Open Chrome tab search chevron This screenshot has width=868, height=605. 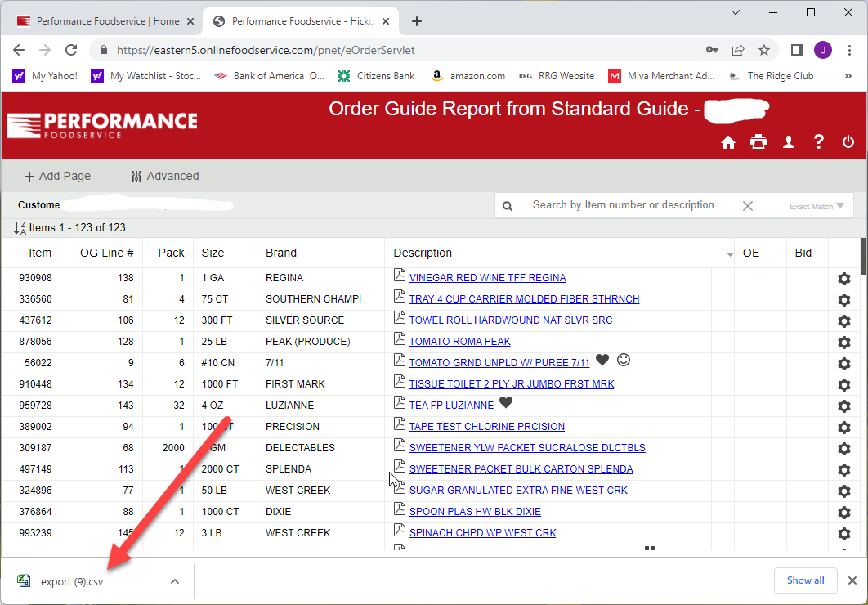[736, 12]
